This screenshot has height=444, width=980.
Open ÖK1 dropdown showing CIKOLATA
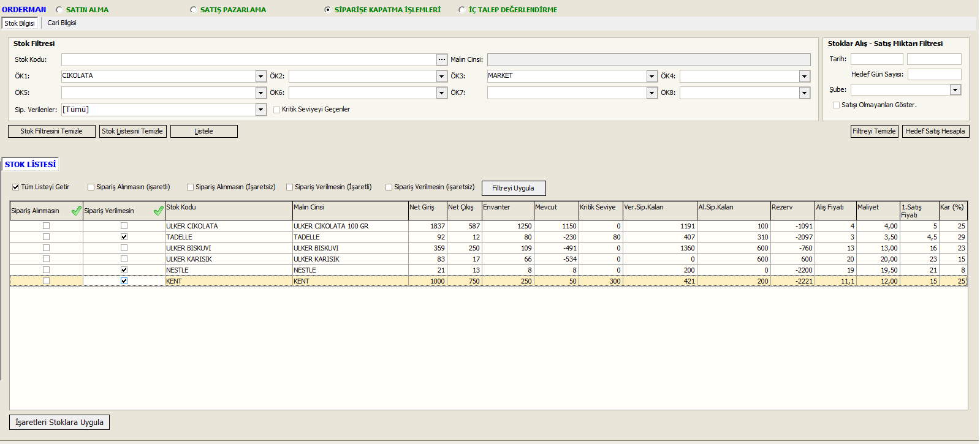click(260, 76)
